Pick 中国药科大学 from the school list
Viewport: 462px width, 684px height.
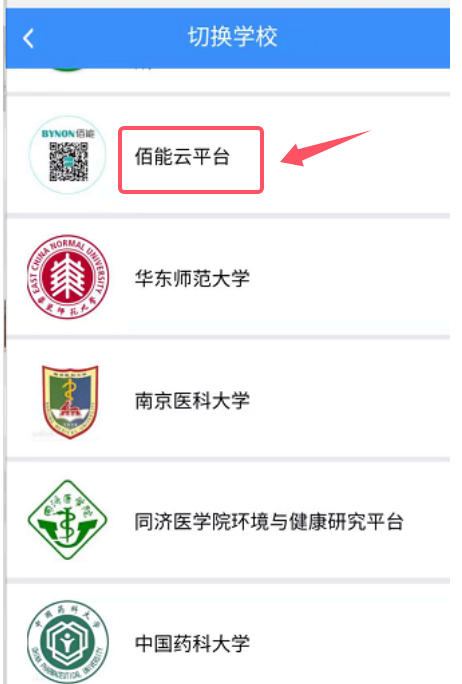pos(192,644)
